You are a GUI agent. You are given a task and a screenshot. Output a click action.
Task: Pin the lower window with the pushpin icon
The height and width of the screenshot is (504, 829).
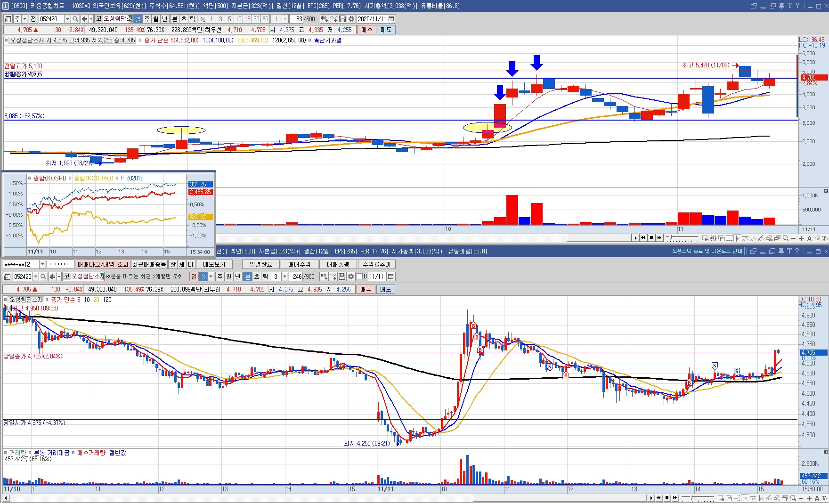tap(781, 251)
